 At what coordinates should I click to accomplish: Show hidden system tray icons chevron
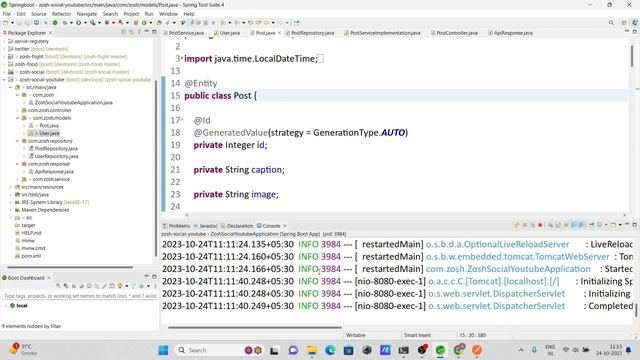point(521,350)
